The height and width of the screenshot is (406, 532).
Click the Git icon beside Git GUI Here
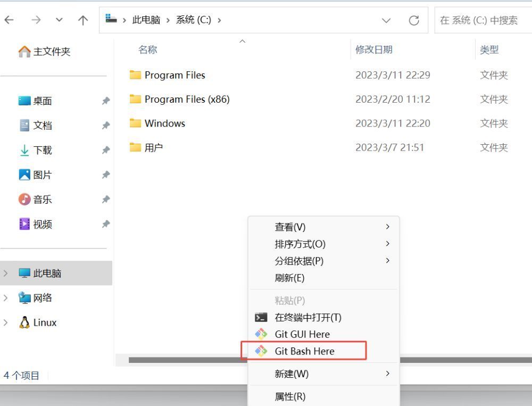coord(261,334)
